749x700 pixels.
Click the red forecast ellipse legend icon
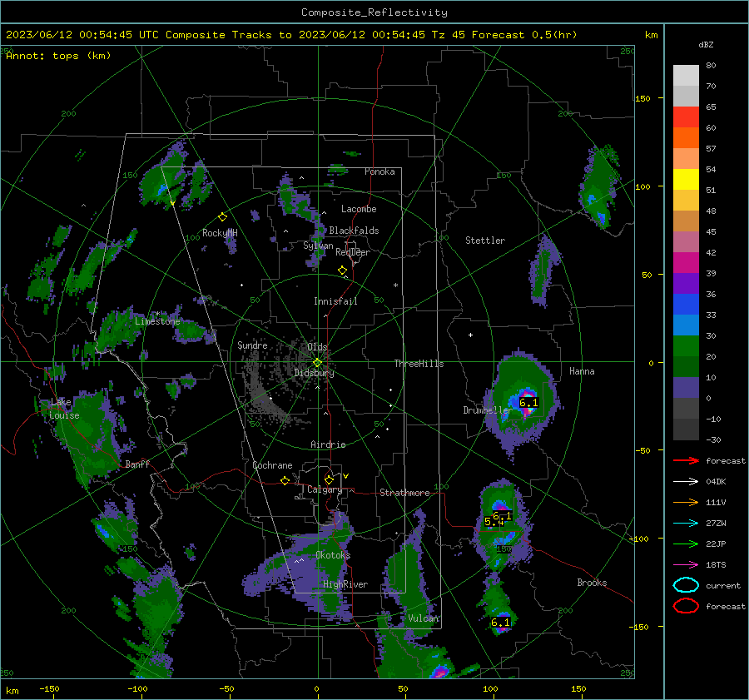click(x=686, y=606)
